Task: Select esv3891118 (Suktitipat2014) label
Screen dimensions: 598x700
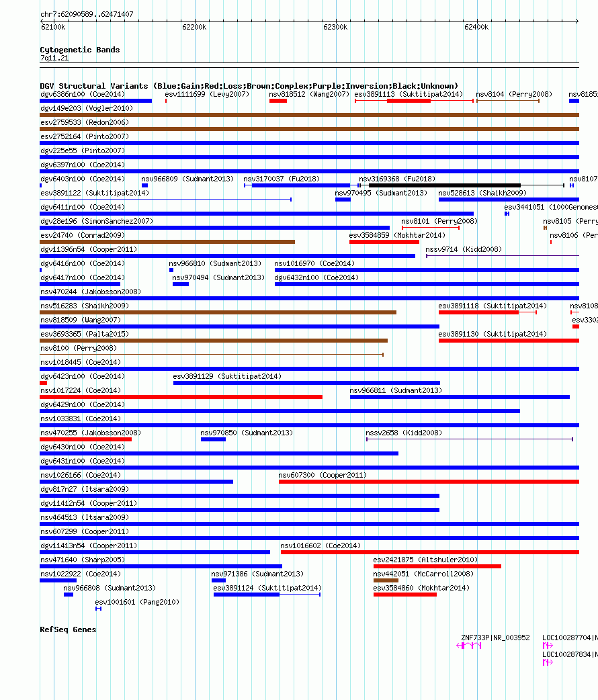Action: pyautogui.click(x=493, y=306)
